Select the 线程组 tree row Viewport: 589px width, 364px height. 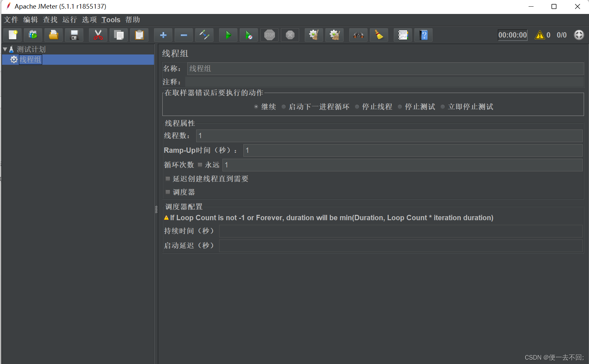pos(78,59)
